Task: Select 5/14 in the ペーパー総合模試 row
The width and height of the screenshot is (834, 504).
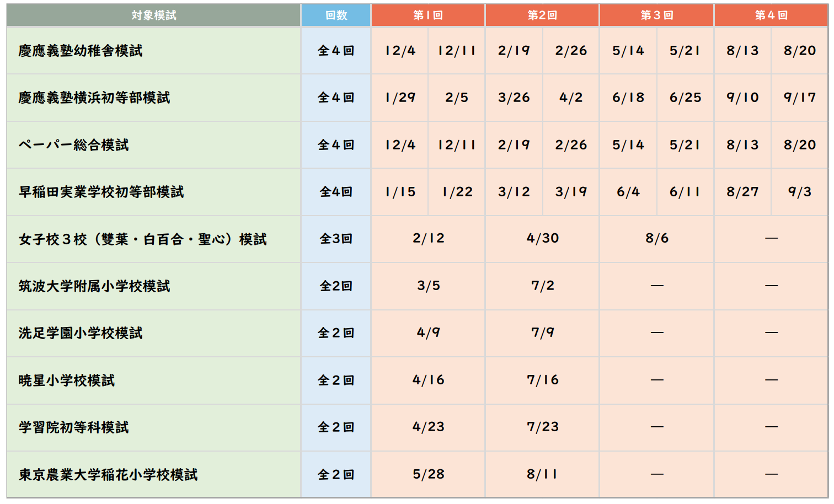Action: click(x=628, y=145)
